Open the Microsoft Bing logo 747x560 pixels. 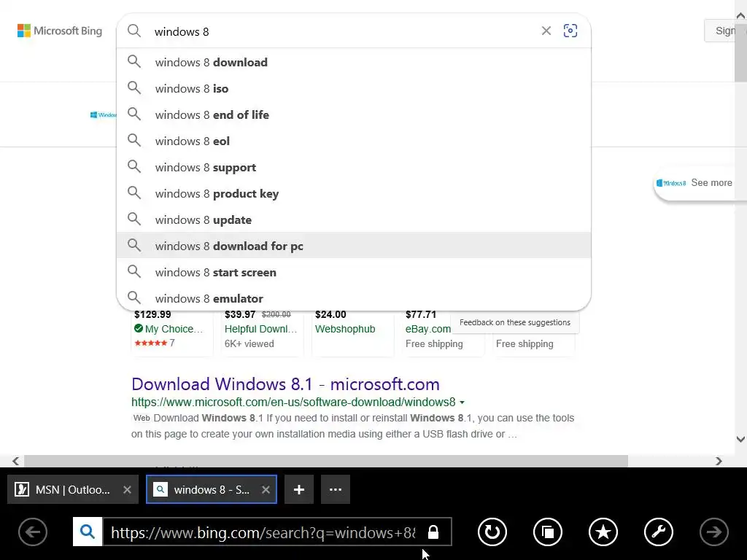(60, 31)
